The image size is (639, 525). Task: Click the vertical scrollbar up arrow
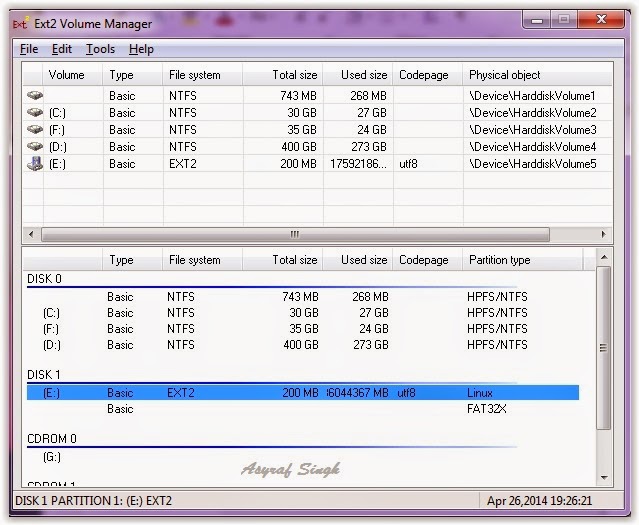[604, 257]
